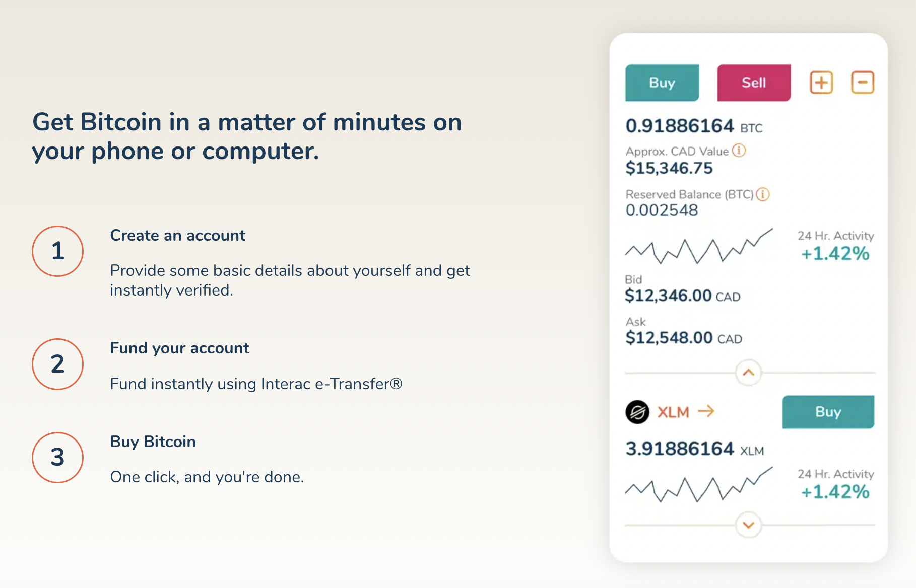The image size is (916, 588).
Task: Click the plus deposit icon
Action: [821, 83]
